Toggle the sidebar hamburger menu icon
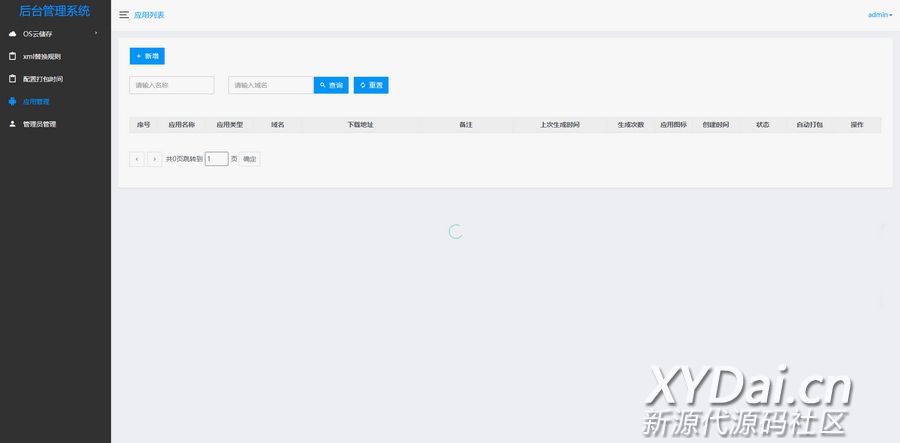This screenshot has height=443, width=900. 123,15
